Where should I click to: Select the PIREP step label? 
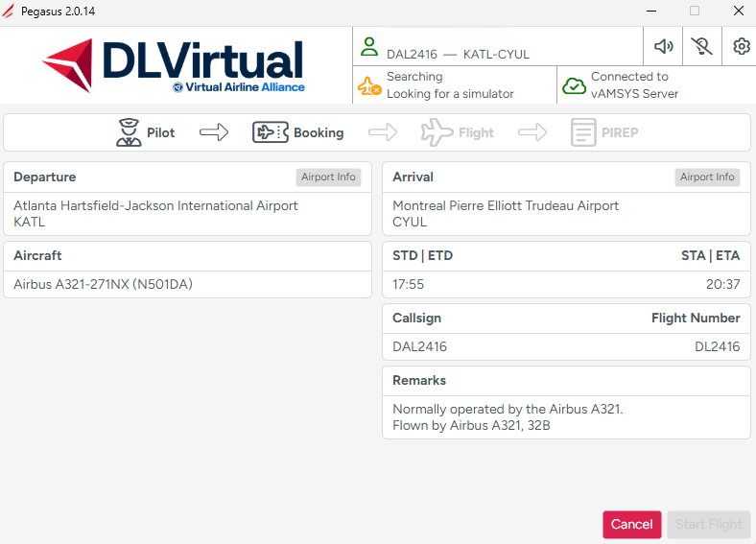tap(620, 132)
